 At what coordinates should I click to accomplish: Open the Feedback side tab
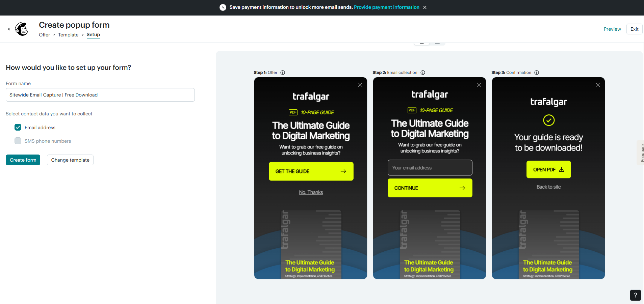point(641,153)
